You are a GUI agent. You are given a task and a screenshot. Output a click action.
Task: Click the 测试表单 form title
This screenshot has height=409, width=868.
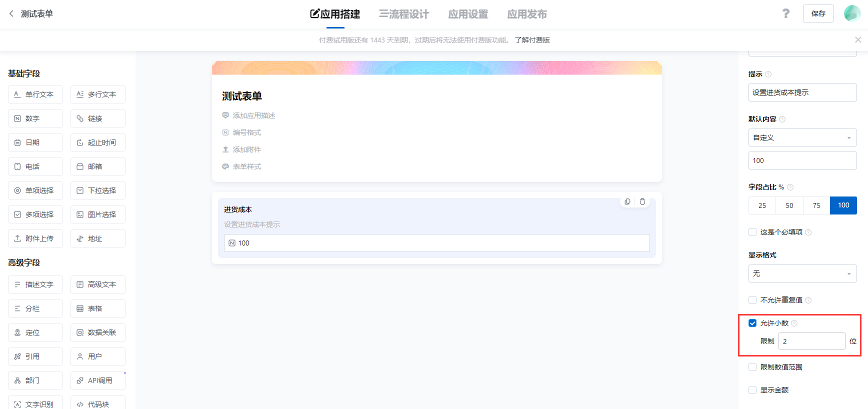click(242, 96)
